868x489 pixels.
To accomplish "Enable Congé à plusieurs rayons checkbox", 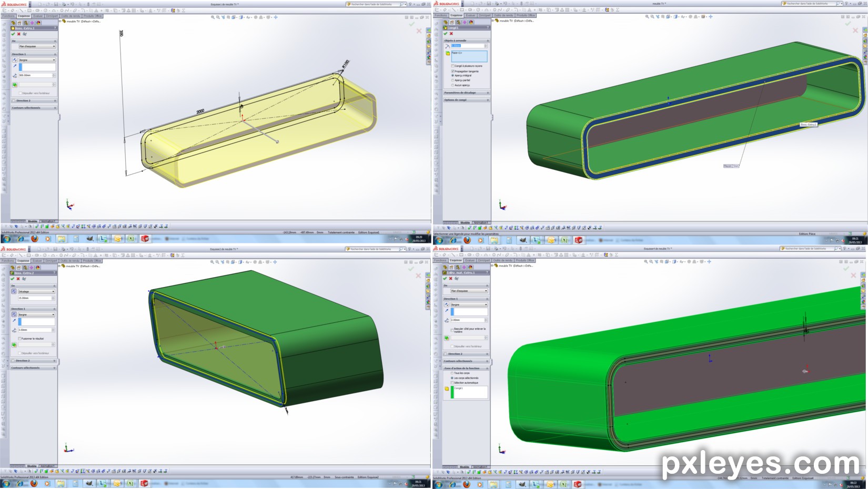I will [x=452, y=66].
